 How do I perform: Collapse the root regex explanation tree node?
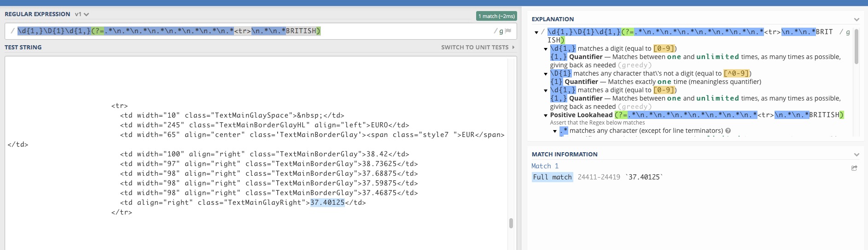536,32
